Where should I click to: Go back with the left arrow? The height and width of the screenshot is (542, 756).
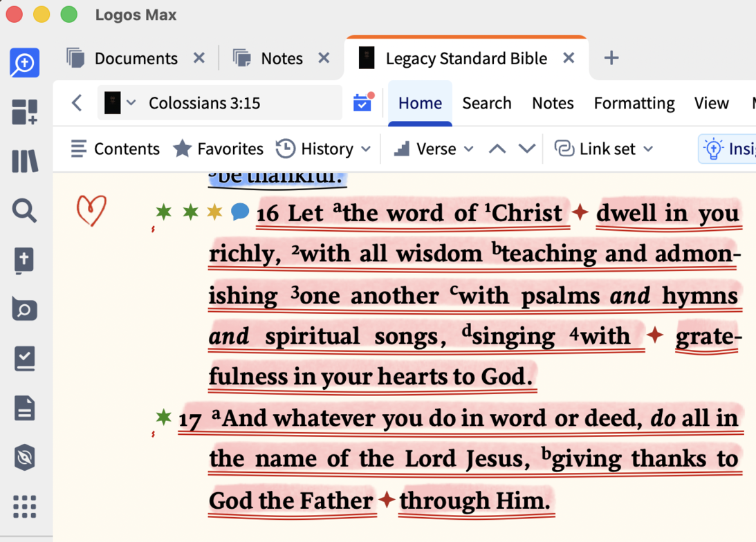(77, 102)
